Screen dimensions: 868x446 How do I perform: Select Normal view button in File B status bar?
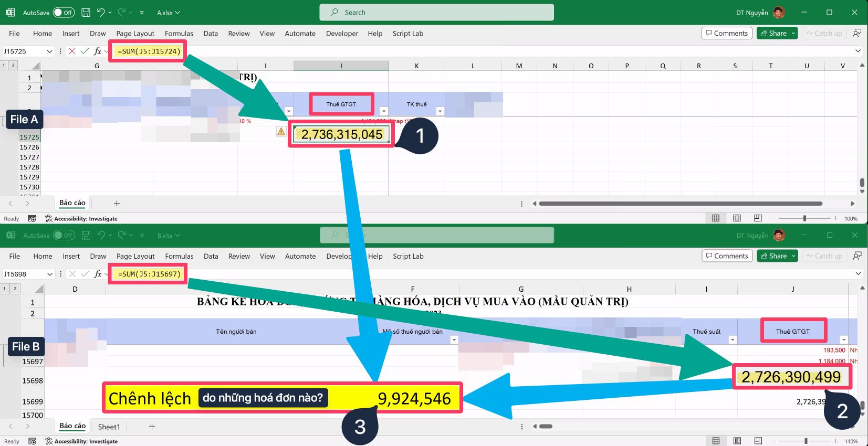pos(716,441)
